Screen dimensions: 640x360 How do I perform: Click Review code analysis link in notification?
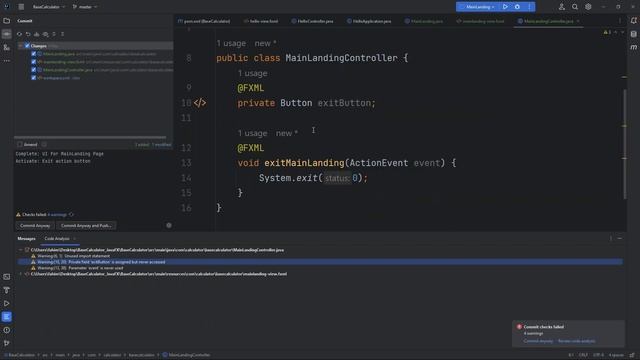click(x=576, y=341)
